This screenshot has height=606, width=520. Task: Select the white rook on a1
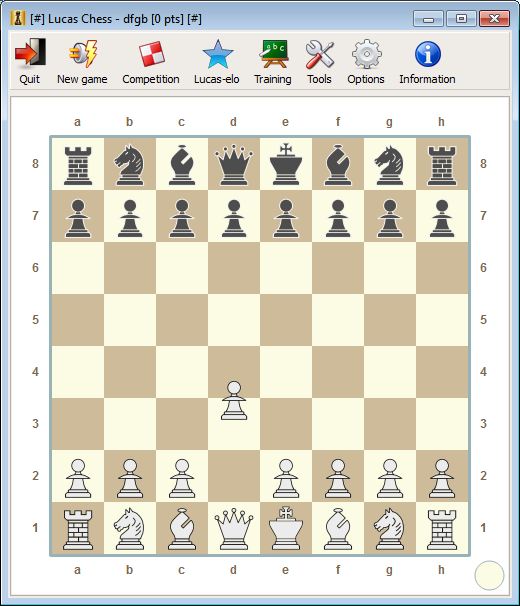(x=78, y=528)
